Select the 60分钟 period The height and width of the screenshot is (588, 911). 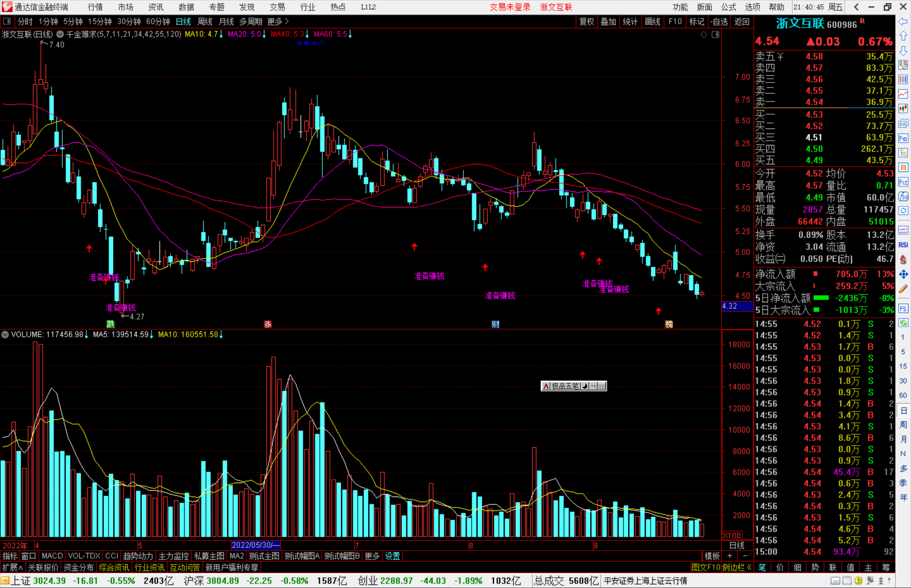tap(158, 21)
